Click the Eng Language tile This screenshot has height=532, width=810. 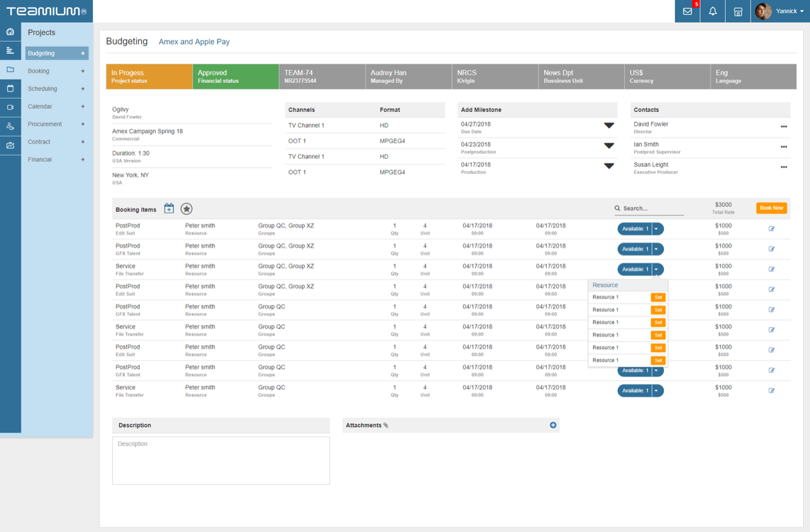[x=753, y=77]
